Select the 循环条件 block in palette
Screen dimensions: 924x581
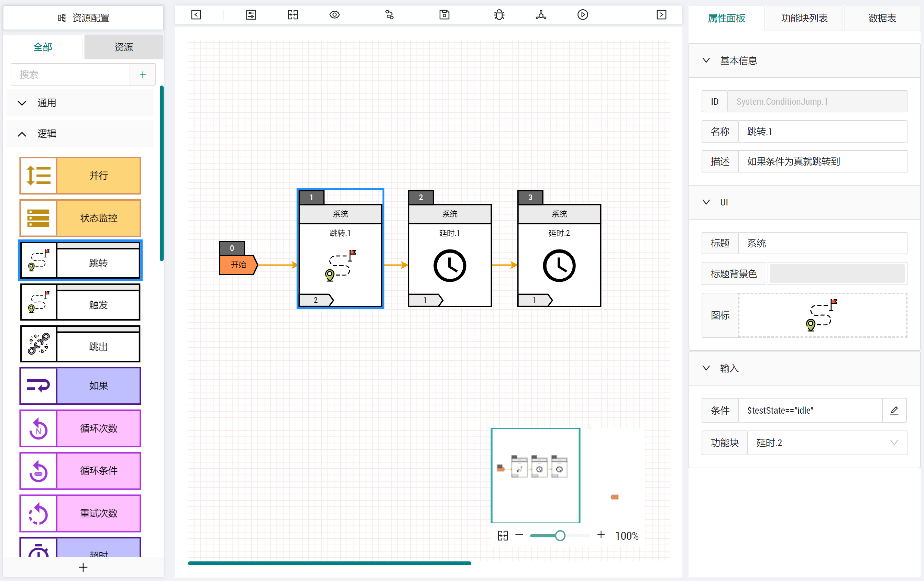coord(80,471)
